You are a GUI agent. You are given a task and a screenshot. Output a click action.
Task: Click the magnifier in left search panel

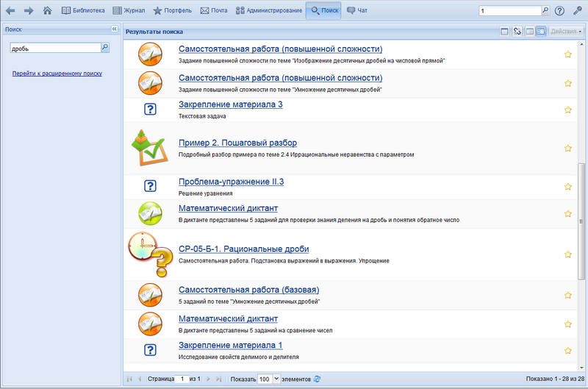click(104, 47)
